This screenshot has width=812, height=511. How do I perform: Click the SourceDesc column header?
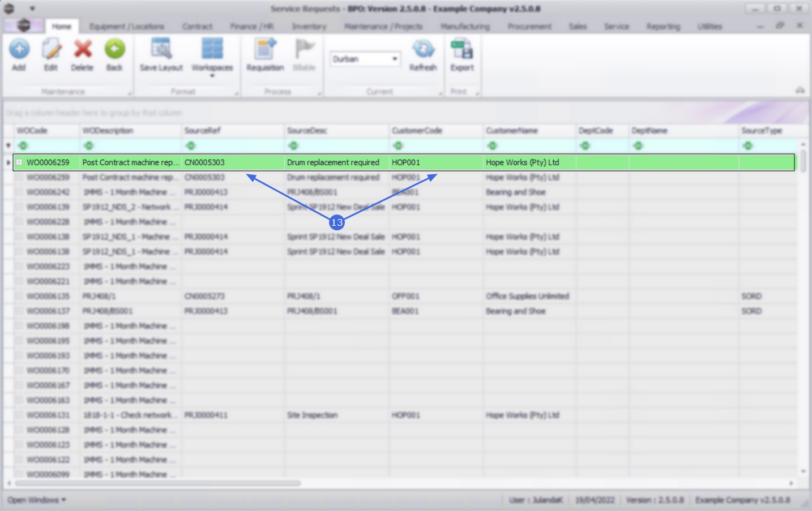(337, 131)
